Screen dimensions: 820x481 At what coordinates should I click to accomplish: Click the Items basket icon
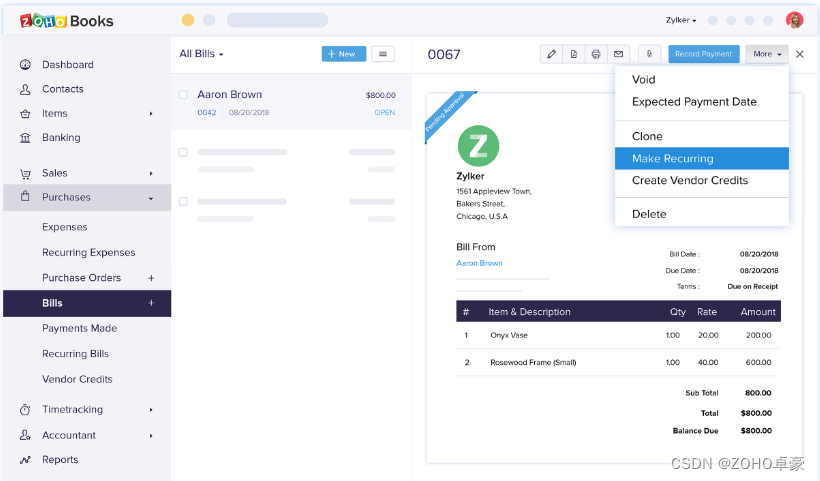point(25,113)
